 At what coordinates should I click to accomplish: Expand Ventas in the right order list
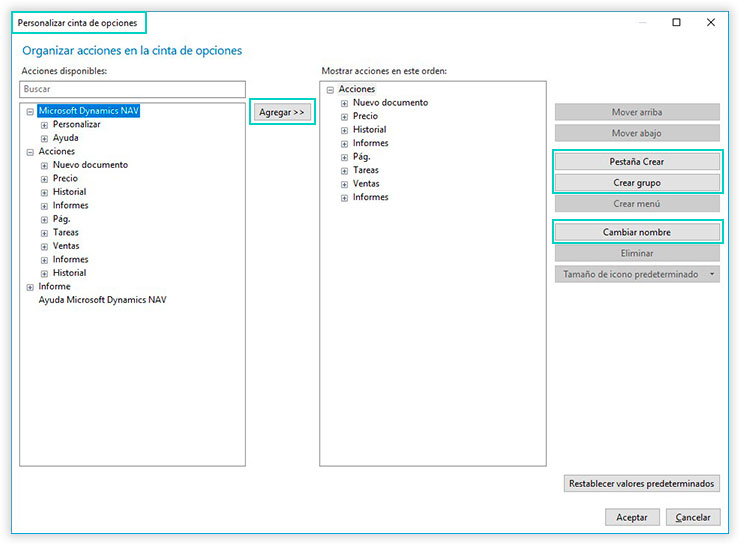[x=344, y=184]
